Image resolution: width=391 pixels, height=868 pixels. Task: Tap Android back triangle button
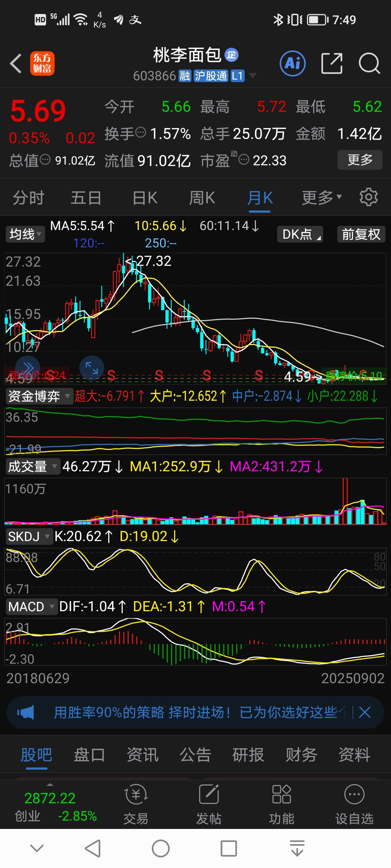(93, 848)
